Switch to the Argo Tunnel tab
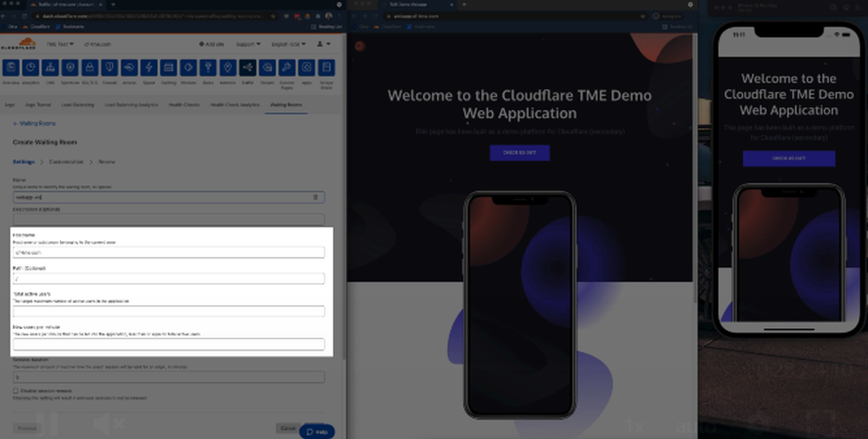 (37, 105)
